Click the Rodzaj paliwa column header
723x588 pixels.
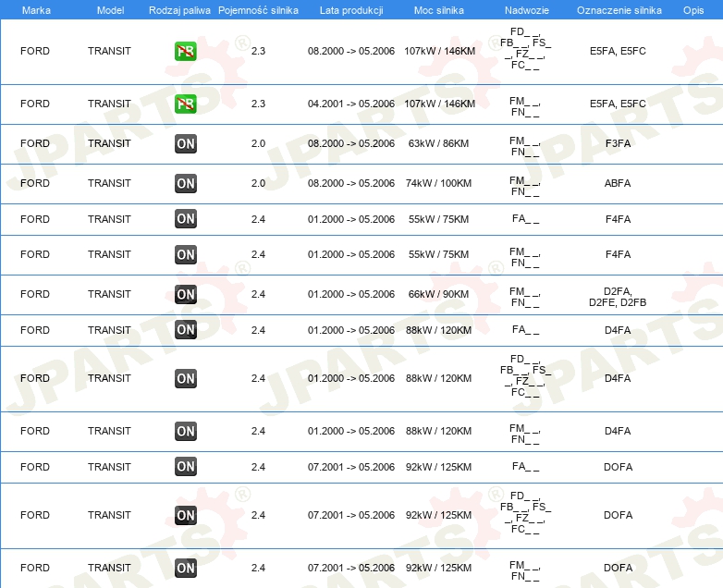click(179, 10)
